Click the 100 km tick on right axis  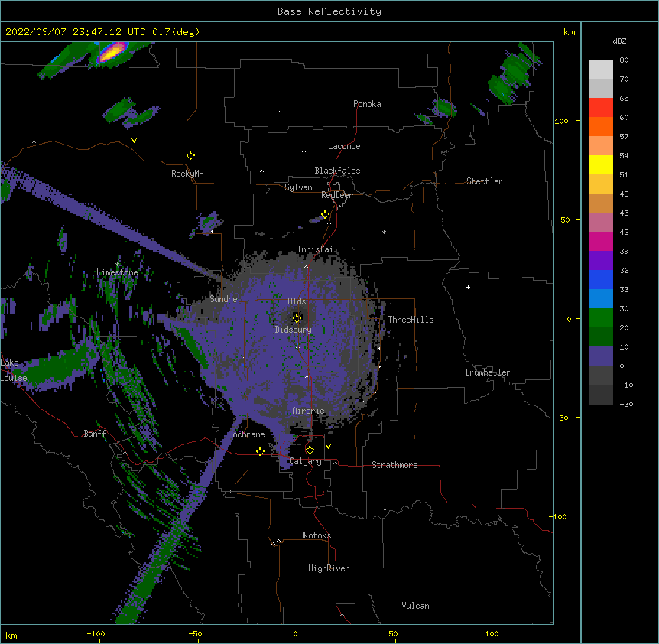click(561, 121)
